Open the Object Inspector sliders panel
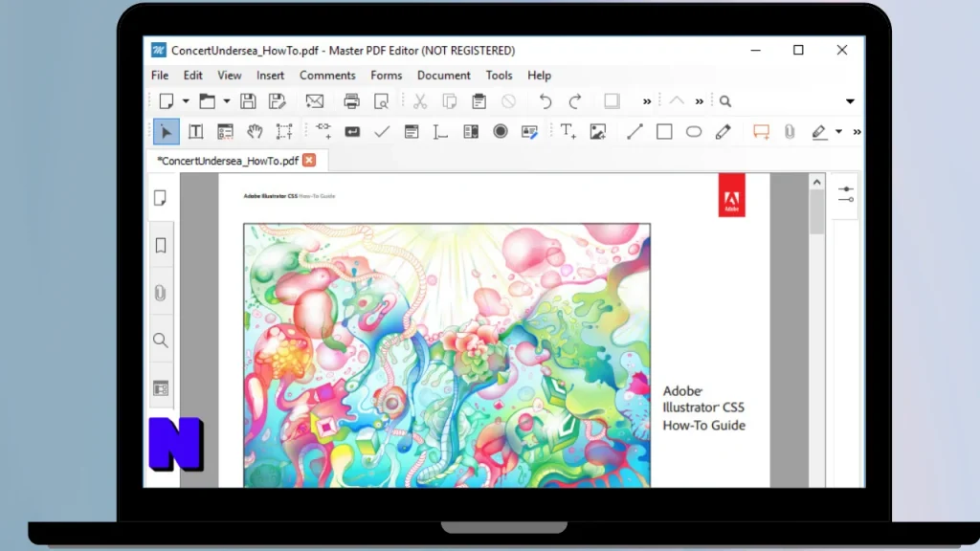Screen dimensions: 980x551 [x=846, y=194]
